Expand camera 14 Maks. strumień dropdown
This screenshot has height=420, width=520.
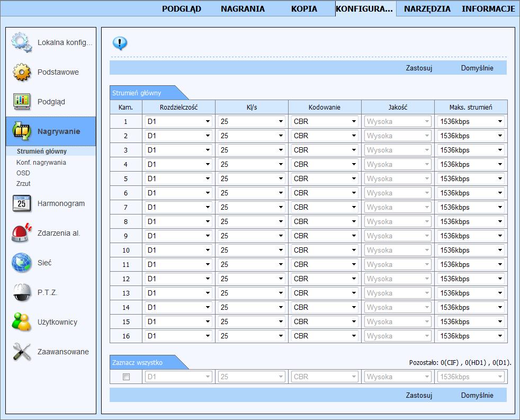471,307
